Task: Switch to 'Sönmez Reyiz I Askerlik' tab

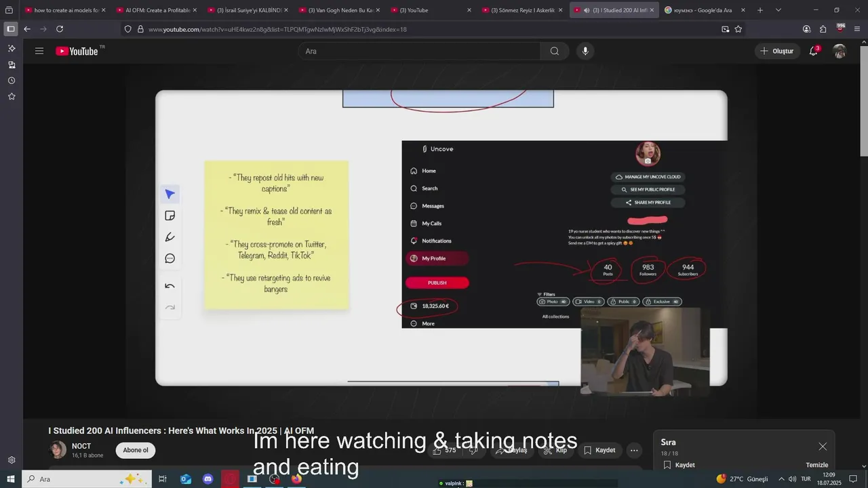Action: (523, 10)
